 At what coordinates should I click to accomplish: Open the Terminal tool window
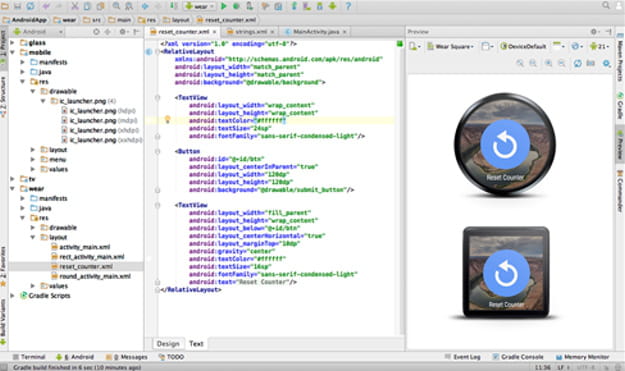click(29, 357)
